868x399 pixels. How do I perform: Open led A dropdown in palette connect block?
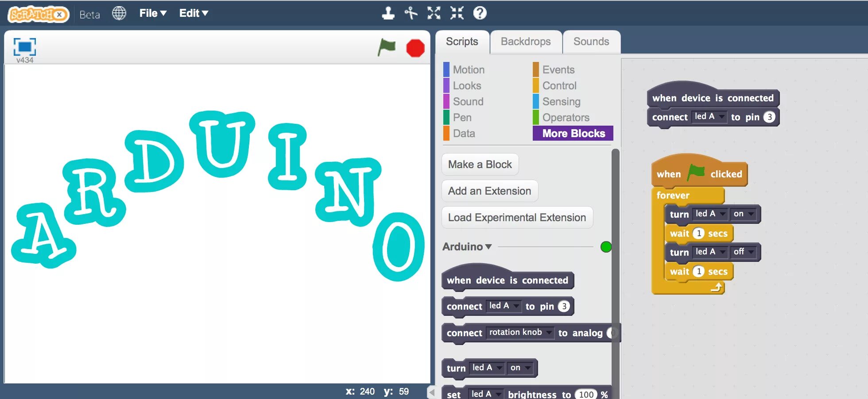point(504,306)
